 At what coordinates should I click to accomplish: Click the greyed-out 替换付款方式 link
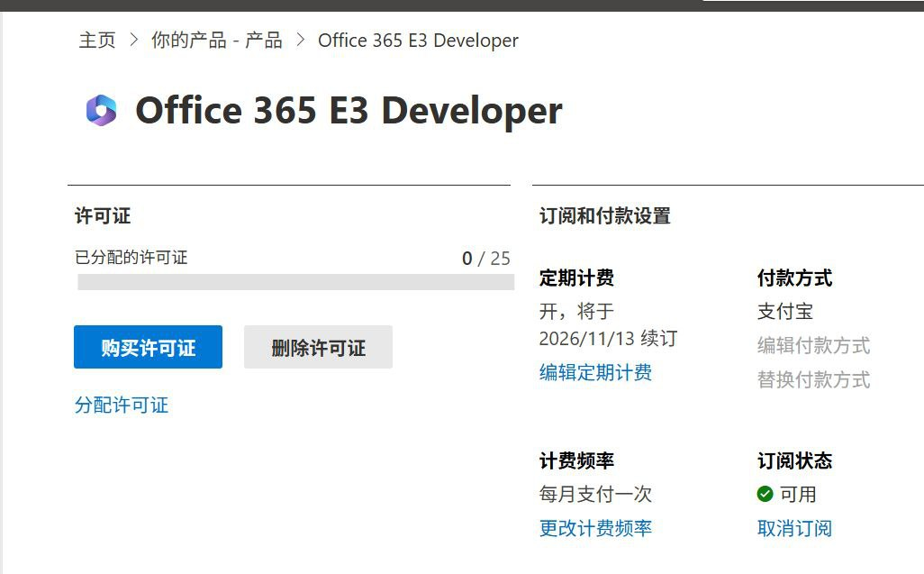(813, 379)
